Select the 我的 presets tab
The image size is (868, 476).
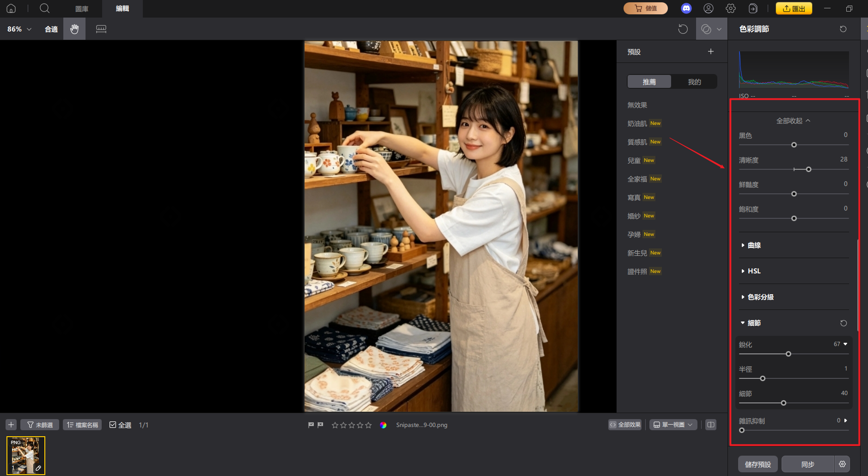pyautogui.click(x=694, y=81)
